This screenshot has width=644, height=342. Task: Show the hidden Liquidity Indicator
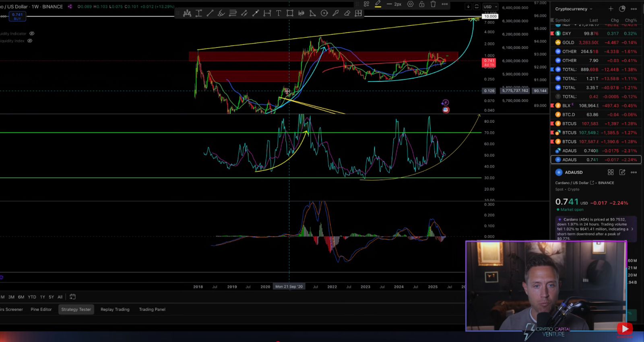(x=32, y=34)
